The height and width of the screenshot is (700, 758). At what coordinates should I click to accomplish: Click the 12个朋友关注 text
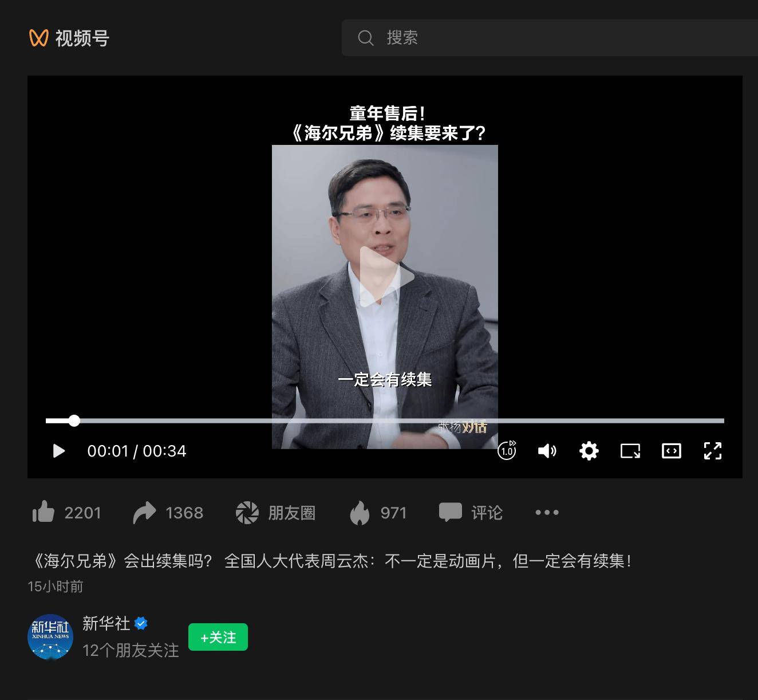131,650
